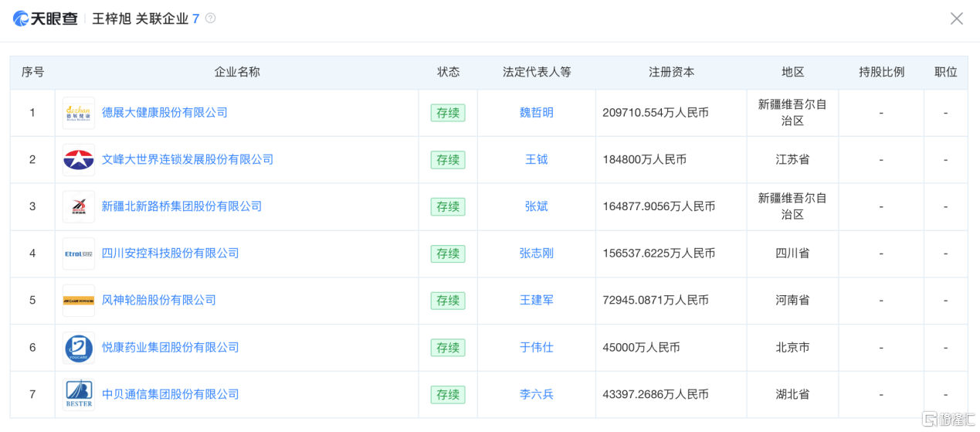Screen dimensions: 980x432
Task: View legal representative 张斌
Action: (x=537, y=206)
